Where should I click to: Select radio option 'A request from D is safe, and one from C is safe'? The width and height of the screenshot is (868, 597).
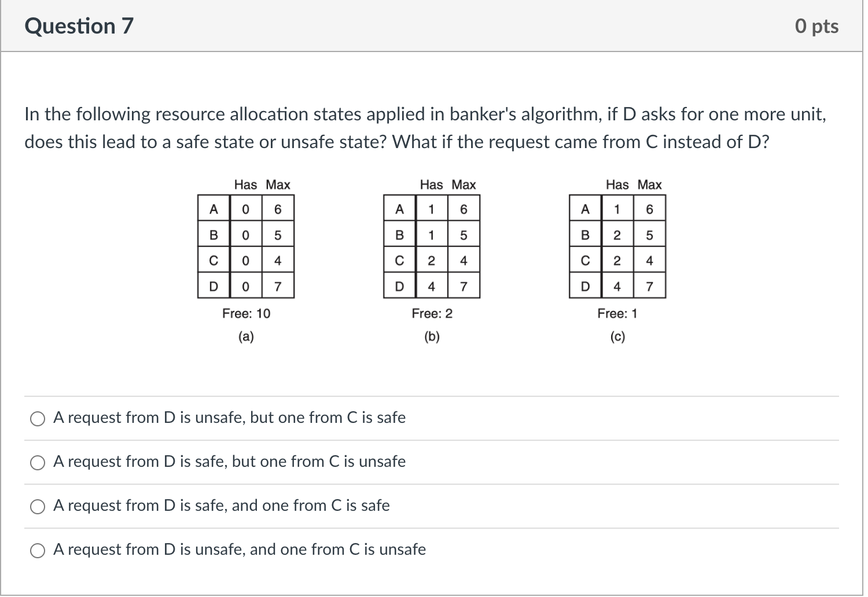(x=38, y=506)
